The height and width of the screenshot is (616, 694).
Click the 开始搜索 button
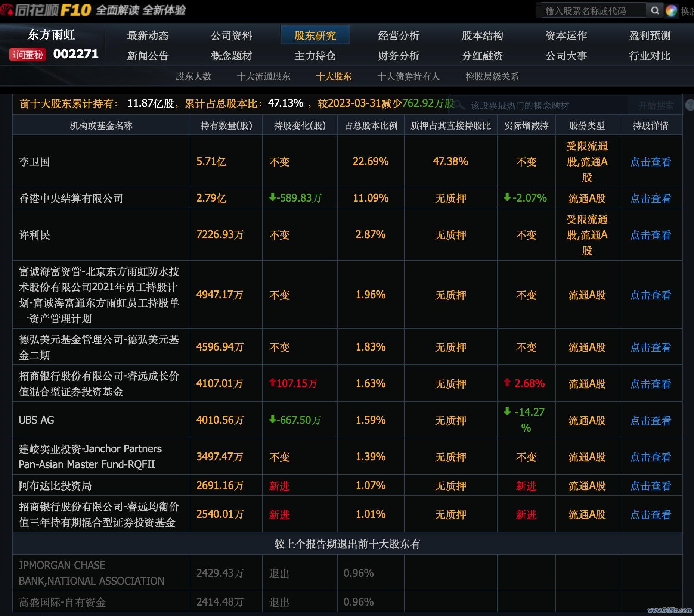click(x=656, y=106)
